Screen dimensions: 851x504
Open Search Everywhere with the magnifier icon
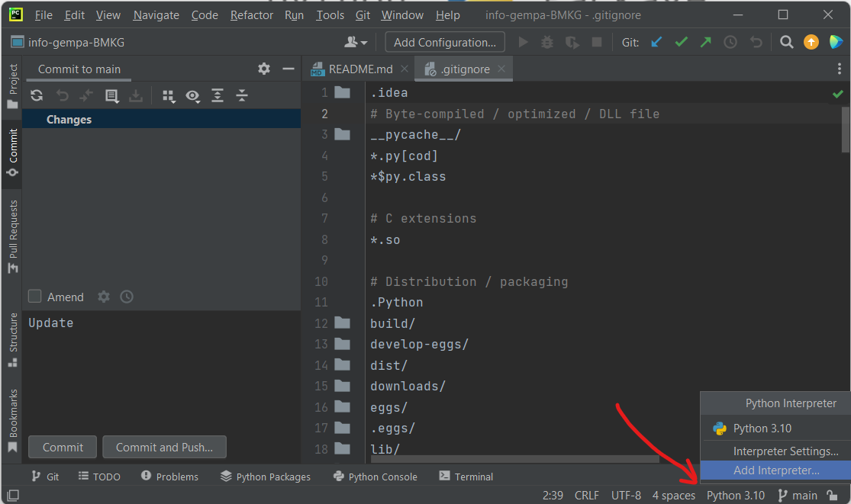click(786, 42)
